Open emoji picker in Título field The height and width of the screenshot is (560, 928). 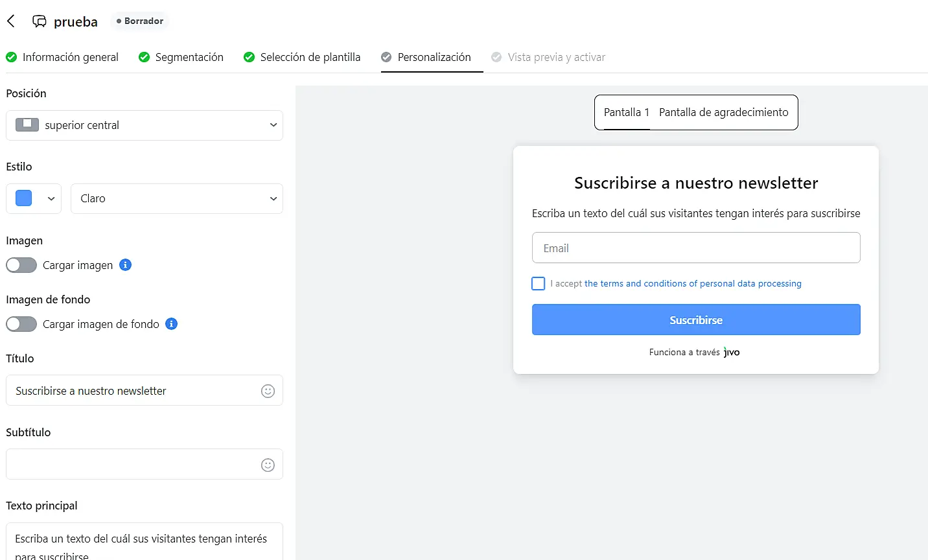(268, 391)
